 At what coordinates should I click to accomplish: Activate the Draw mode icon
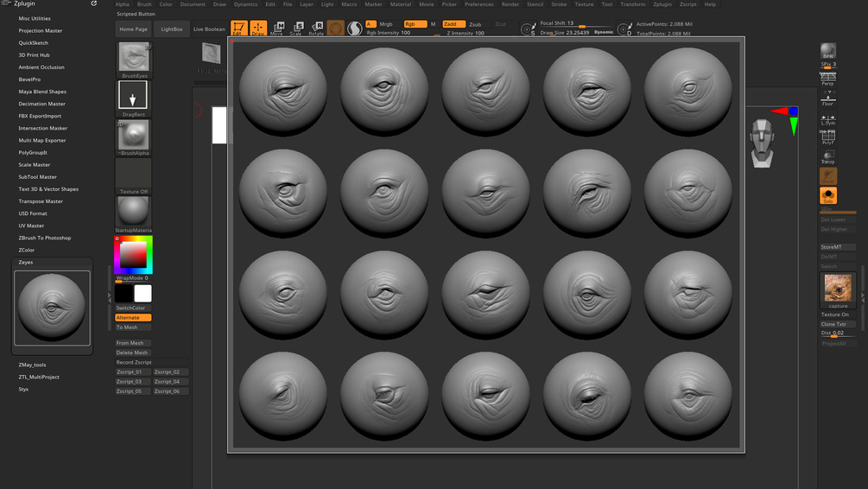[258, 29]
